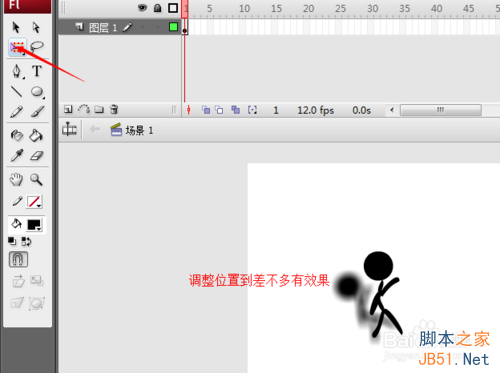Viewport: 500px width, 373px height.
Task: Click 场景 1 scene label
Action: 139,130
